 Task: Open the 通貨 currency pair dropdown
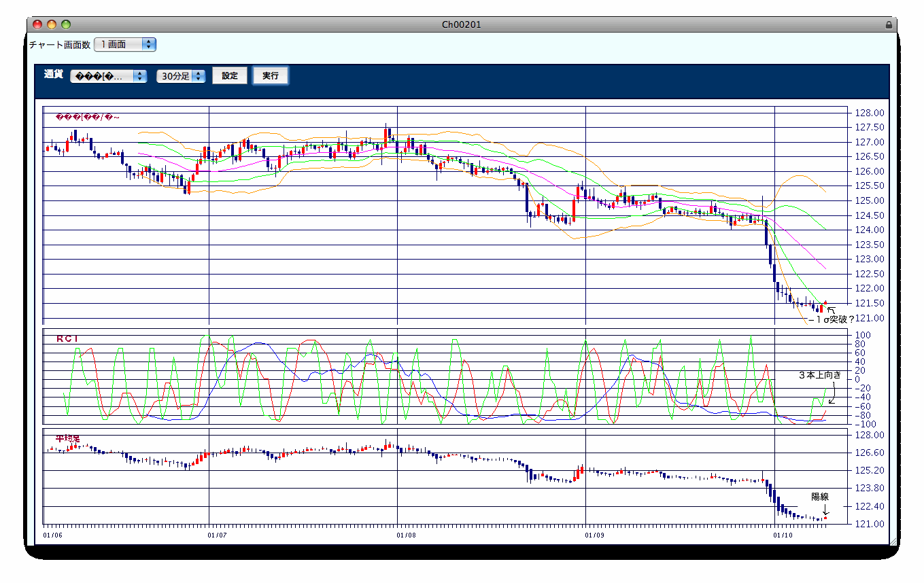pos(109,76)
